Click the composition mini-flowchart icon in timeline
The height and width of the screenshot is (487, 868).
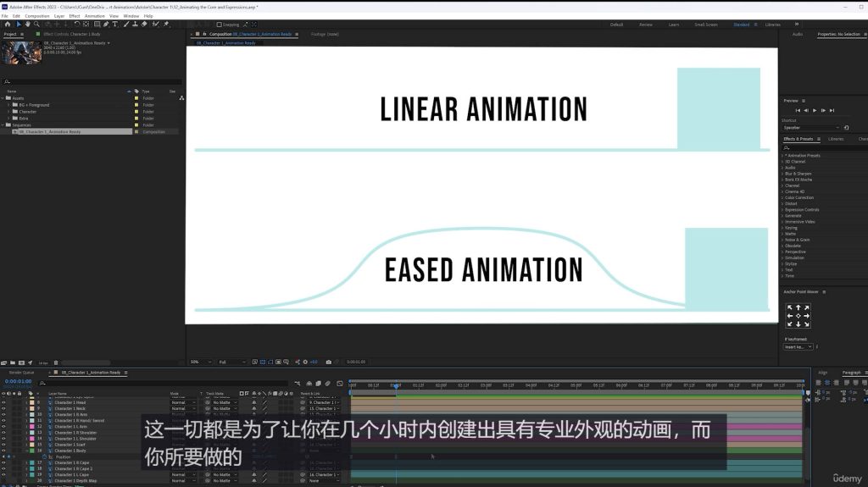pyautogui.click(x=298, y=383)
